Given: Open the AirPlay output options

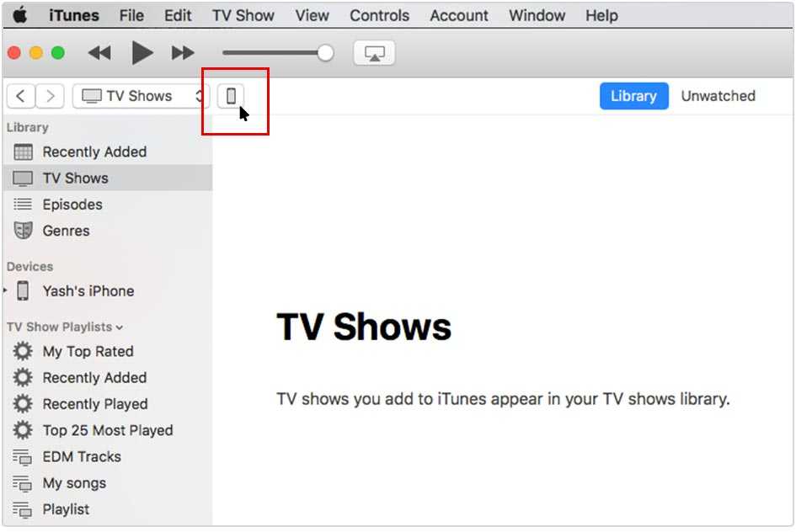Looking at the screenshot, I should (374, 53).
